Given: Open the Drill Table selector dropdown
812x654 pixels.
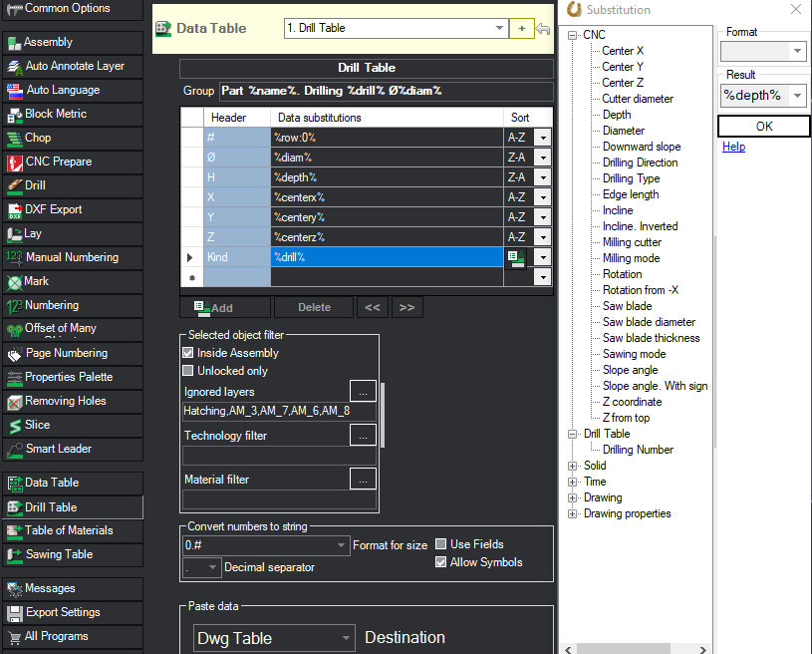Looking at the screenshot, I should click(499, 28).
